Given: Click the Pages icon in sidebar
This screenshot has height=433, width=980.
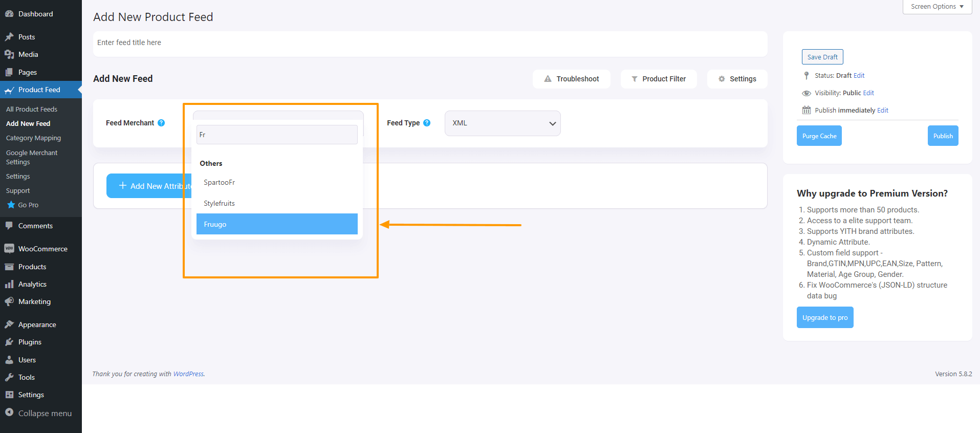Looking at the screenshot, I should click(x=9, y=72).
